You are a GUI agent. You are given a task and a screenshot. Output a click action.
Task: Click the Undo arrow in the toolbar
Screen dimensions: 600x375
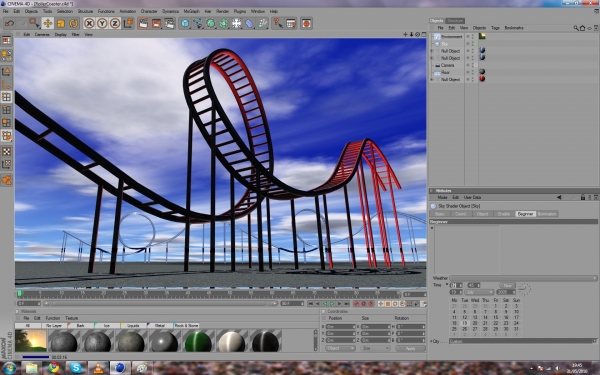coord(9,23)
